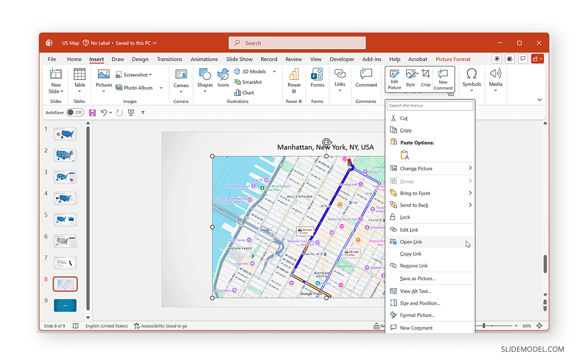Open the Symbols ribbon icon
The width and height of the screenshot is (588, 364).
point(471,74)
